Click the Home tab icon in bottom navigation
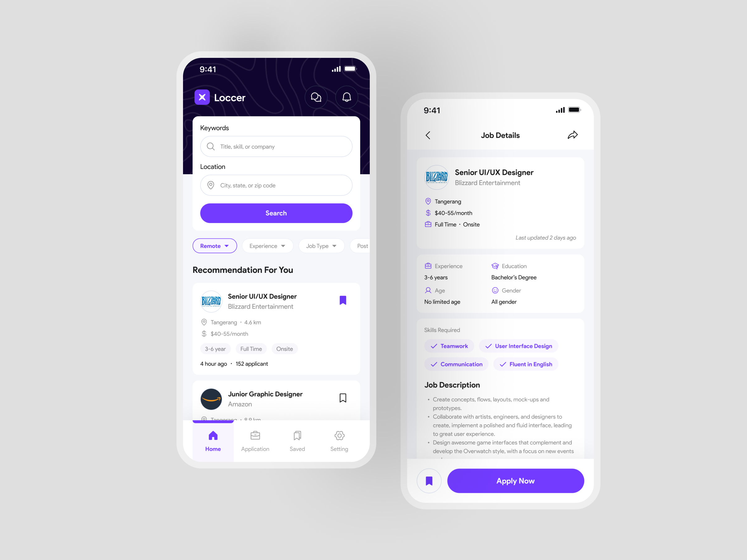 point(213,436)
